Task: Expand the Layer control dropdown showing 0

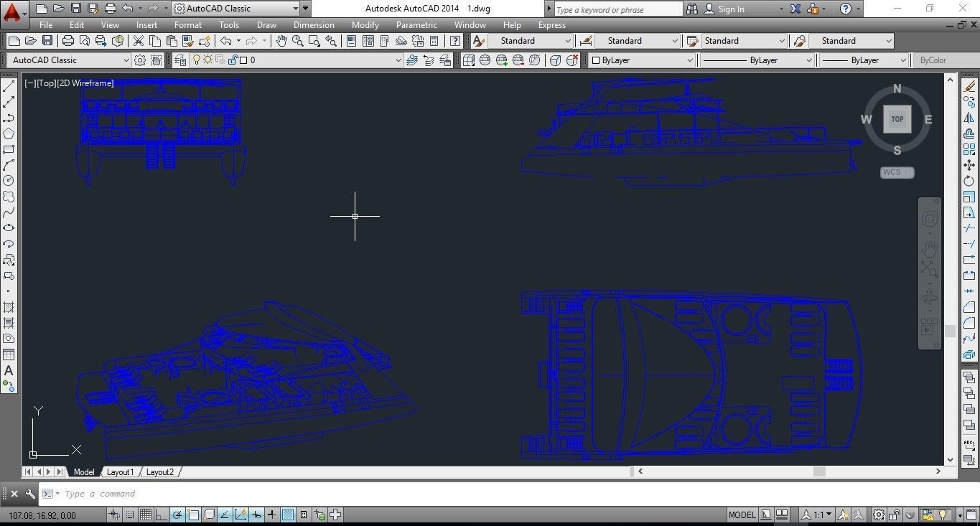Action: [x=398, y=60]
